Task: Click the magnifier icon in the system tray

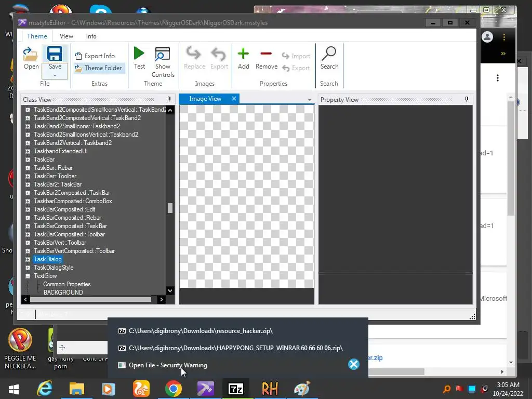Action: 447,389
